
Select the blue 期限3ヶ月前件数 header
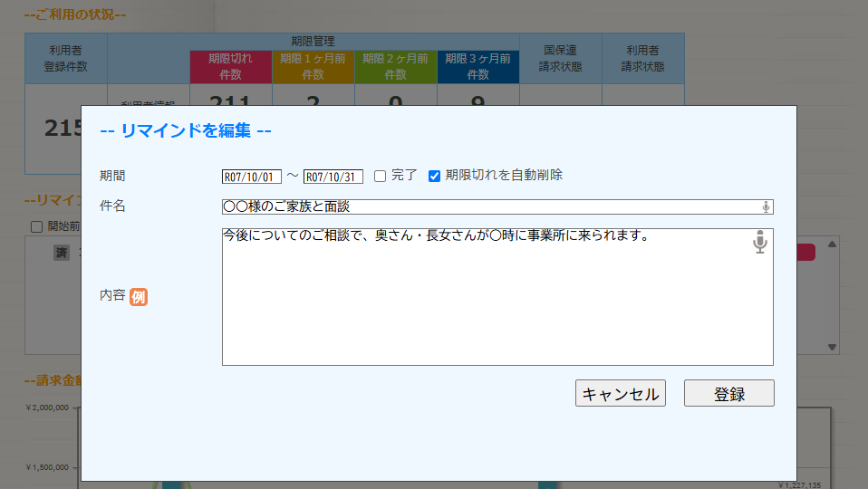coord(477,67)
